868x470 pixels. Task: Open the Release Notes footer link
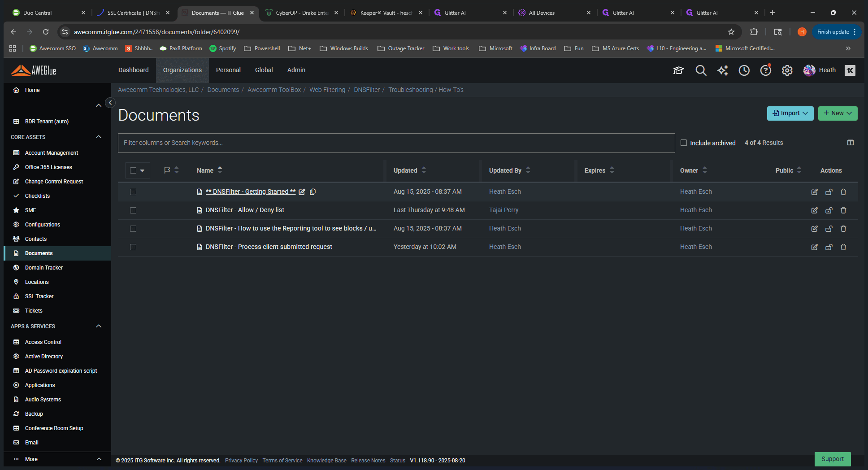coord(368,461)
